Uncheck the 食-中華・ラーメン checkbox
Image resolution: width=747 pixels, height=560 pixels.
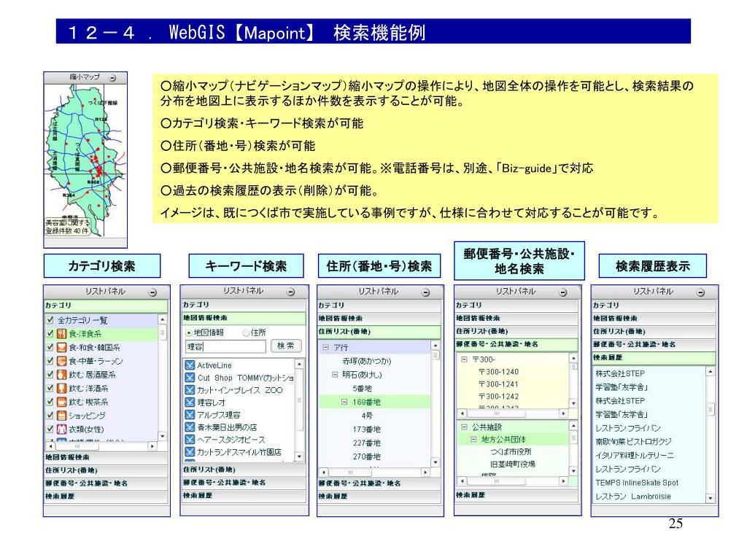pyautogui.click(x=50, y=360)
